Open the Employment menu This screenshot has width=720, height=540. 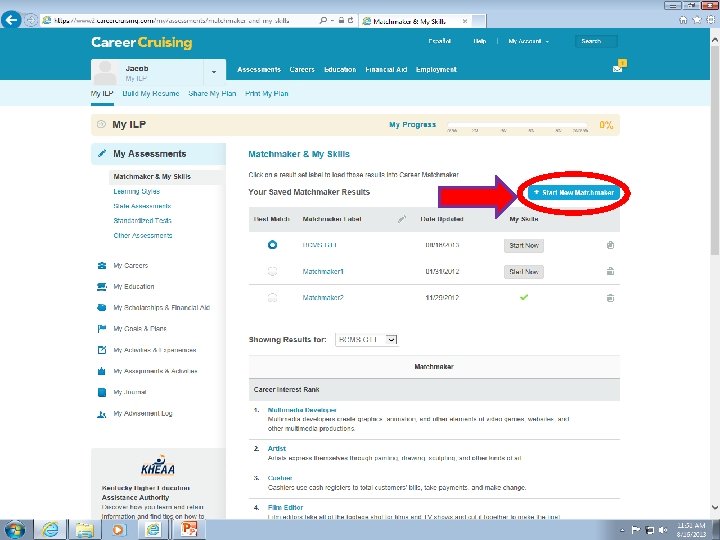(x=436, y=69)
